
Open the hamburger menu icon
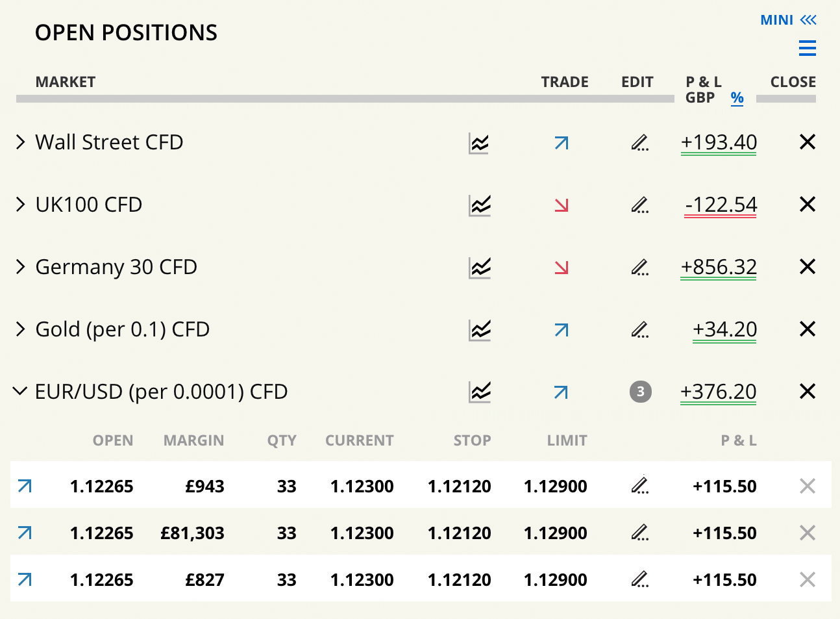[808, 48]
